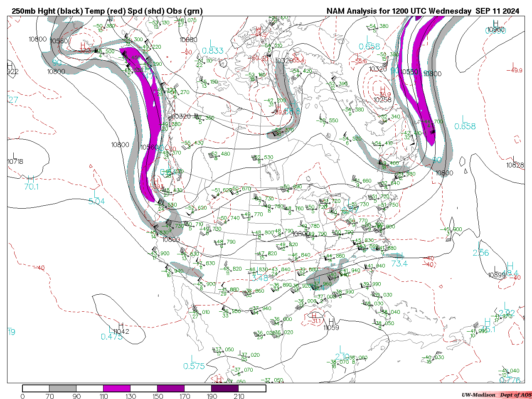Click the cyan "0.776" value
Image resolution: width=532 pixels, height=399 pixels.
click(x=510, y=380)
